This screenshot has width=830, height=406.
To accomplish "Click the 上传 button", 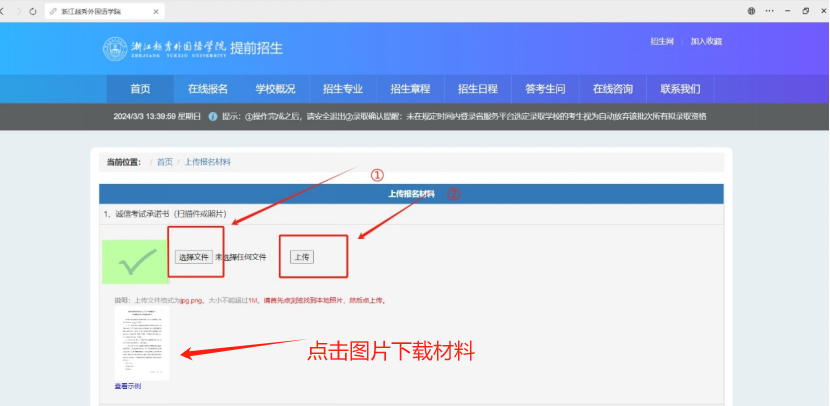I will tap(302, 257).
